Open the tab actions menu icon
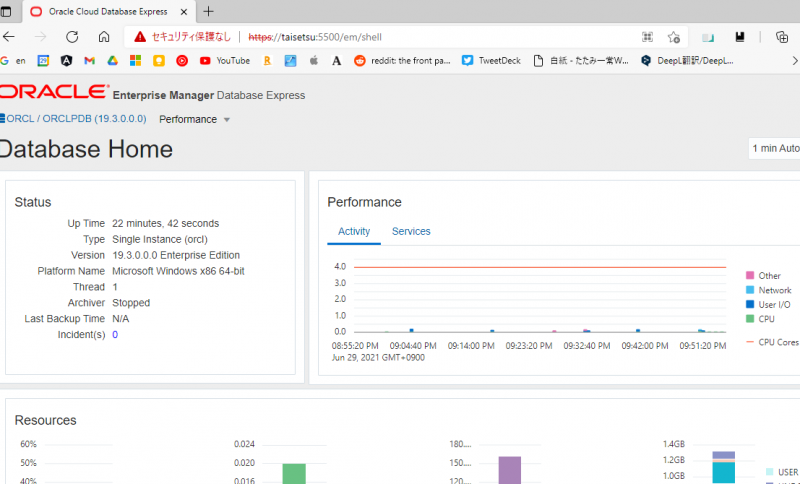Screen dimensions: 800x484 [x=6, y=11]
